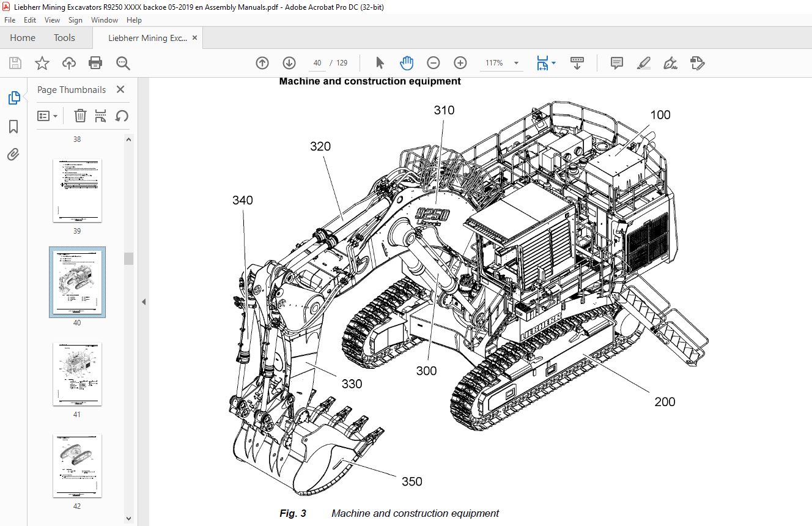
Task: Save the file with the floppy disk icon
Action: click(15, 63)
